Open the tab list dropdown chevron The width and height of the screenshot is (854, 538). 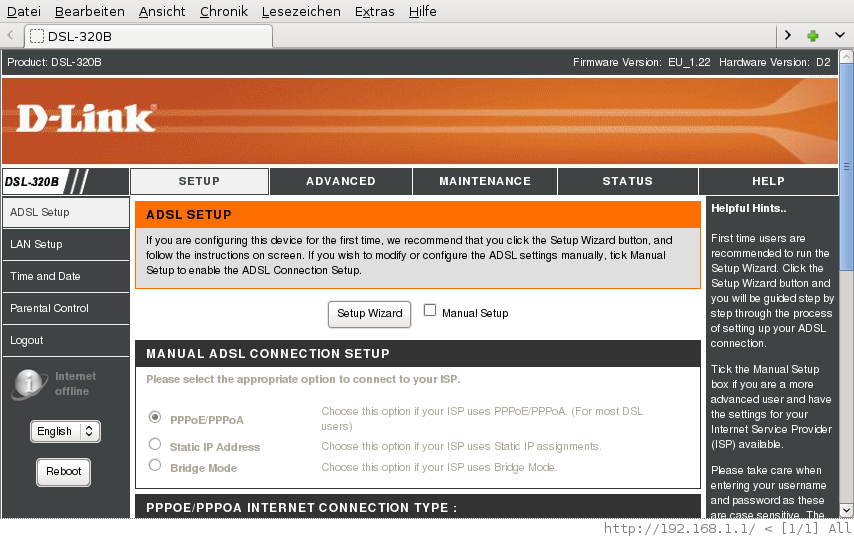pos(840,35)
